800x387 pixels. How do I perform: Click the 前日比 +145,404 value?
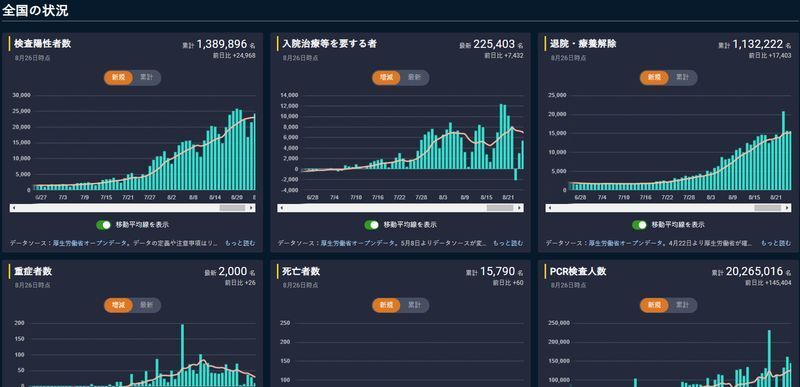[768, 283]
